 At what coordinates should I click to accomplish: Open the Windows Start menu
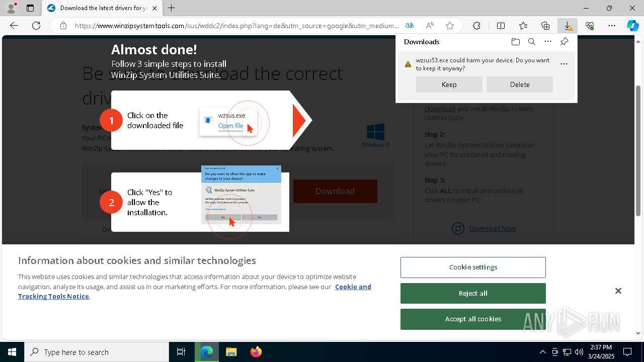[12, 352]
